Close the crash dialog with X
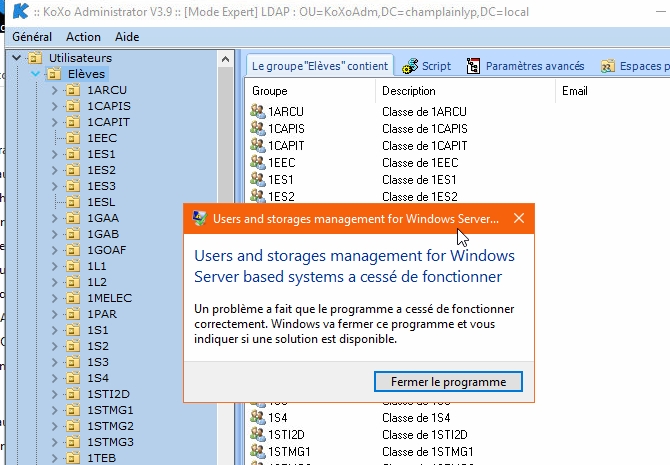 pyautogui.click(x=519, y=218)
